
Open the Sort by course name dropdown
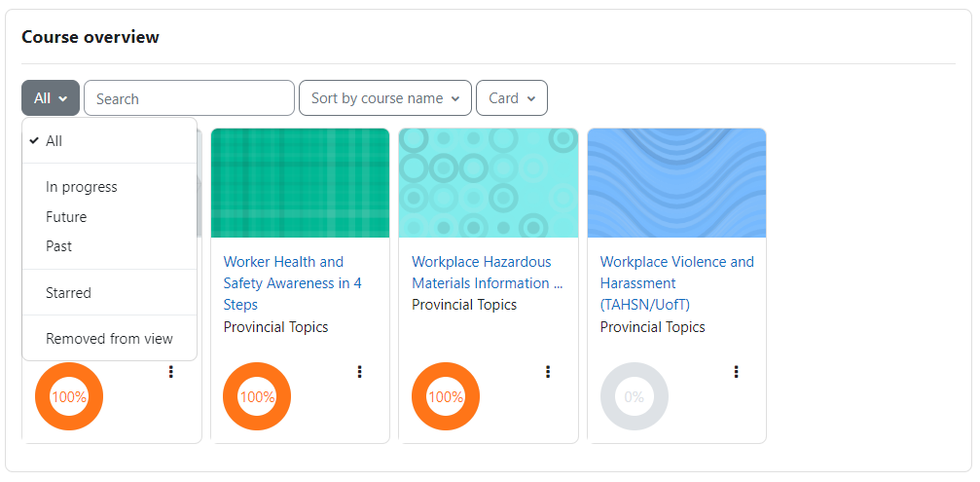click(385, 98)
